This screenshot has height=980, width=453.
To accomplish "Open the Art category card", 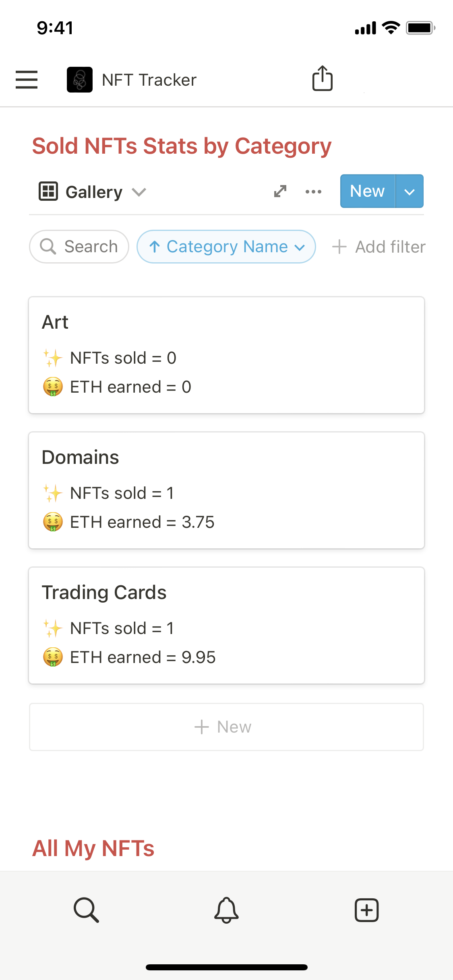I will click(x=226, y=355).
